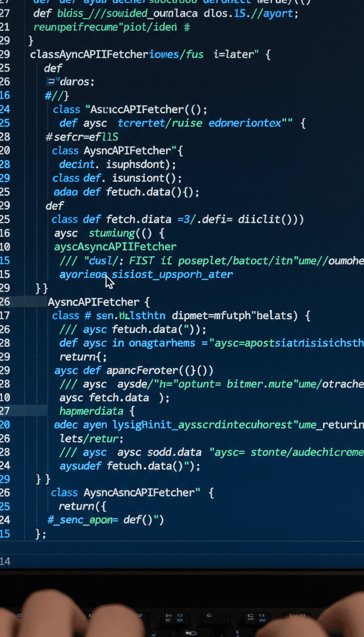The image size is (364, 637).
Task: Click the highlighted 'AysncAPIFetcher {' line
Action: [99, 302]
